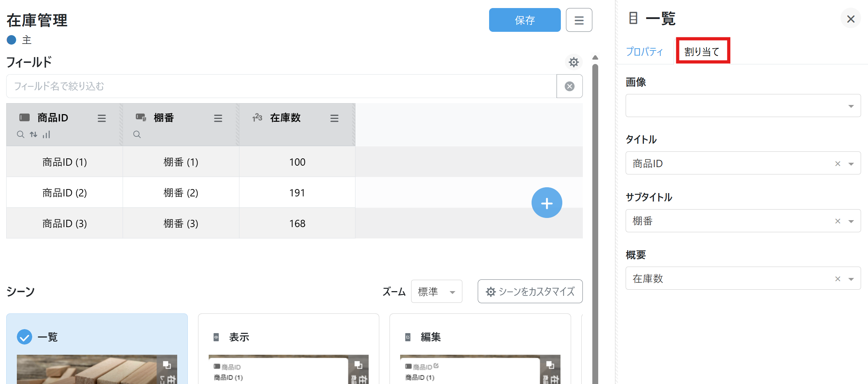This screenshot has height=384, width=868.
Task: Clear the サブタイトル selection 棚番
Action: (837, 221)
